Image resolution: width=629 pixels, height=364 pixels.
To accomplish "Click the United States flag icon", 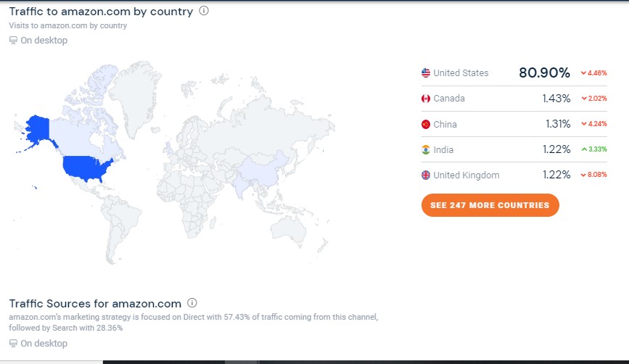I will click(x=426, y=73).
